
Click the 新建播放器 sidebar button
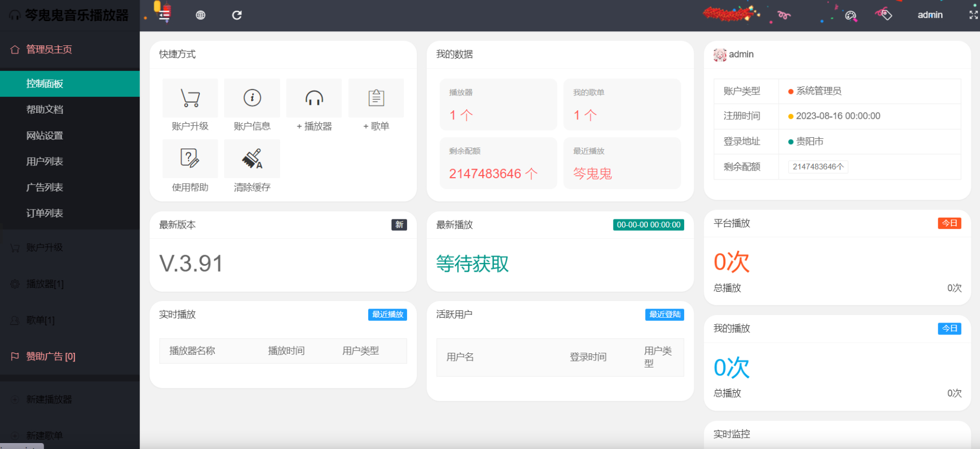click(49, 399)
